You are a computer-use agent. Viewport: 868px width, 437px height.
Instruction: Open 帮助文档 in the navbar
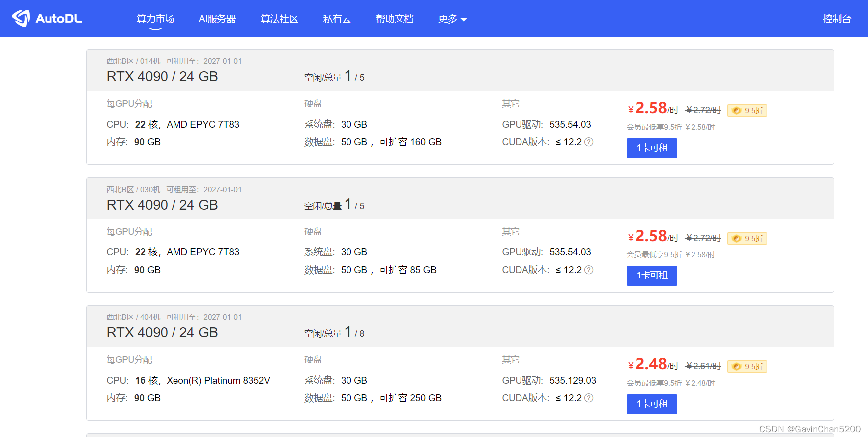395,19
